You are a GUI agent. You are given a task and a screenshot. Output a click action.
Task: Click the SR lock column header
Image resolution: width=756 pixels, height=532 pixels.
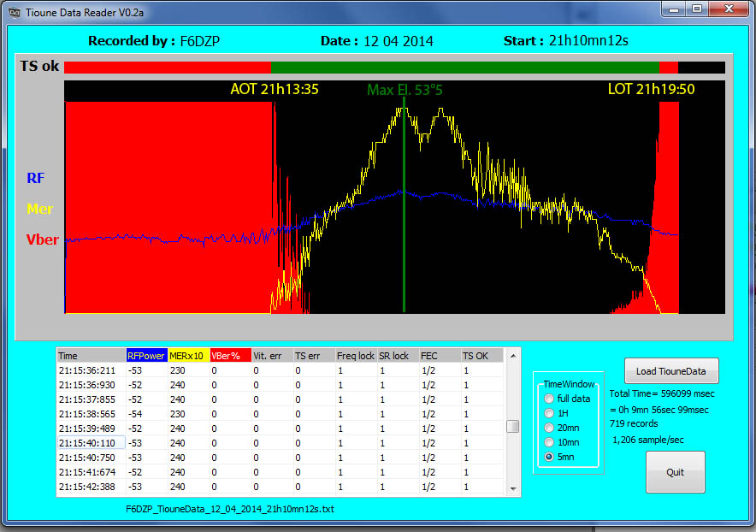(399, 356)
